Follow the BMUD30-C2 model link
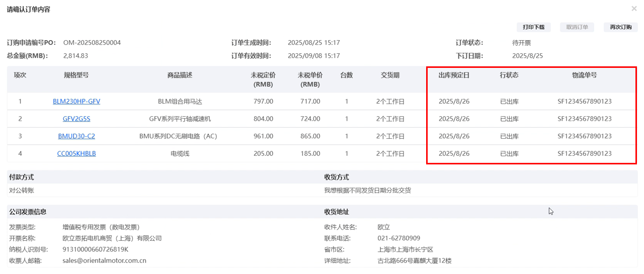This screenshot has width=644, height=274. coord(76,136)
